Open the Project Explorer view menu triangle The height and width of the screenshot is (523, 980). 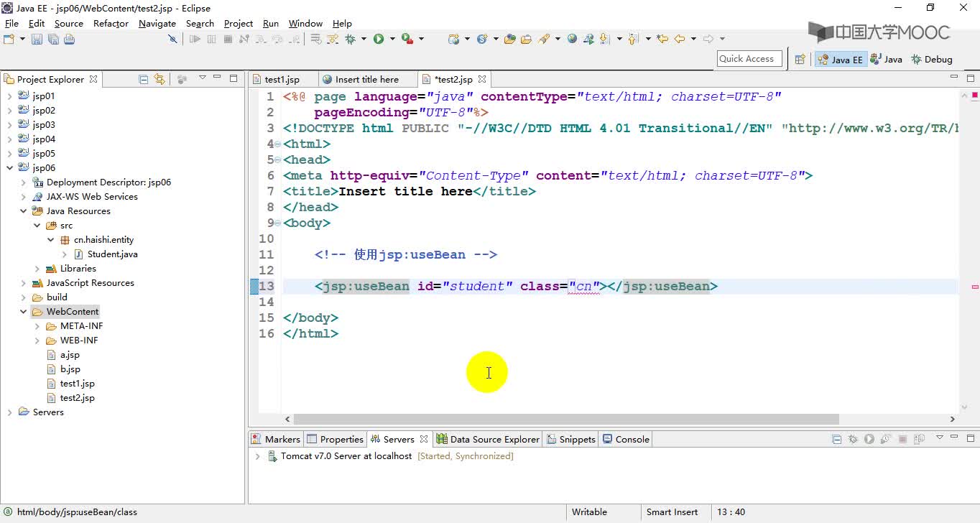click(203, 78)
